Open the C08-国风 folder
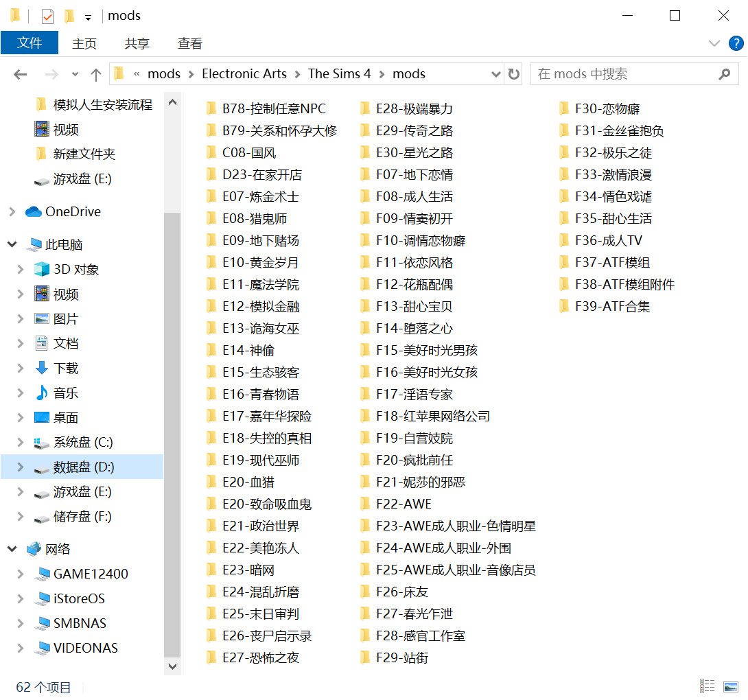Image resolution: width=748 pixels, height=700 pixels. (x=249, y=152)
